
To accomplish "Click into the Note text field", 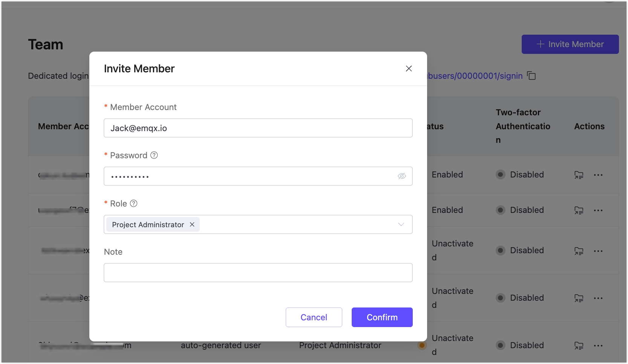I will 258,273.
